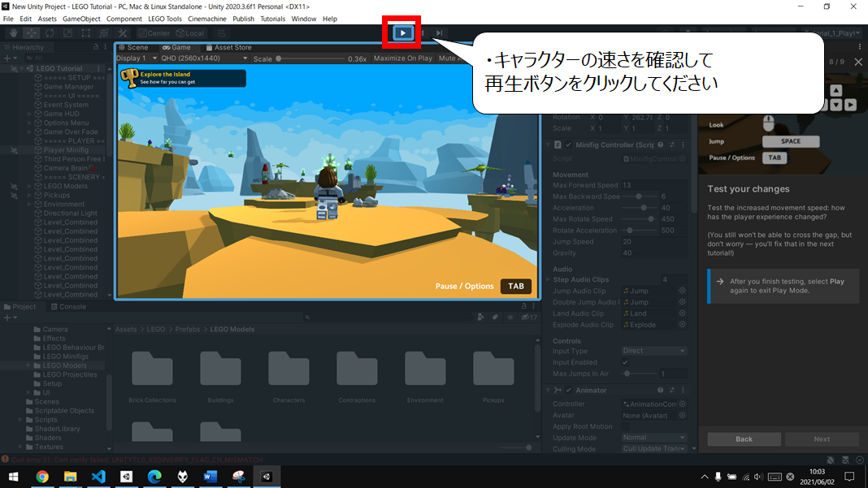Select the Scripts folder in Project
The image size is (868, 488).
point(46,420)
